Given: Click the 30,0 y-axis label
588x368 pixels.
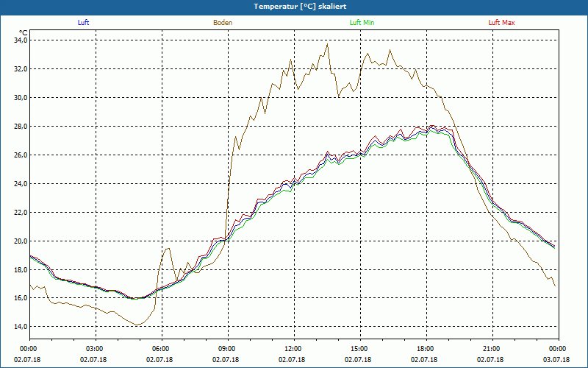Looking at the screenshot, I should pos(21,98).
